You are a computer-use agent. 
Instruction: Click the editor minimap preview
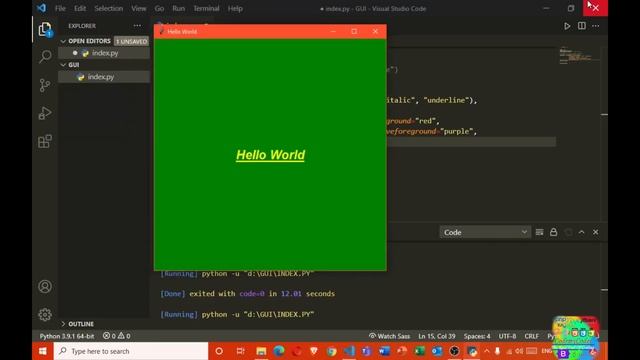pos(579,57)
